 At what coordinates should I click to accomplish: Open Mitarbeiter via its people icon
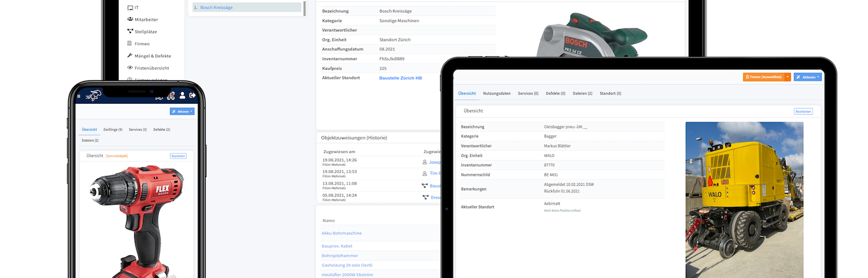pos(130,20)
